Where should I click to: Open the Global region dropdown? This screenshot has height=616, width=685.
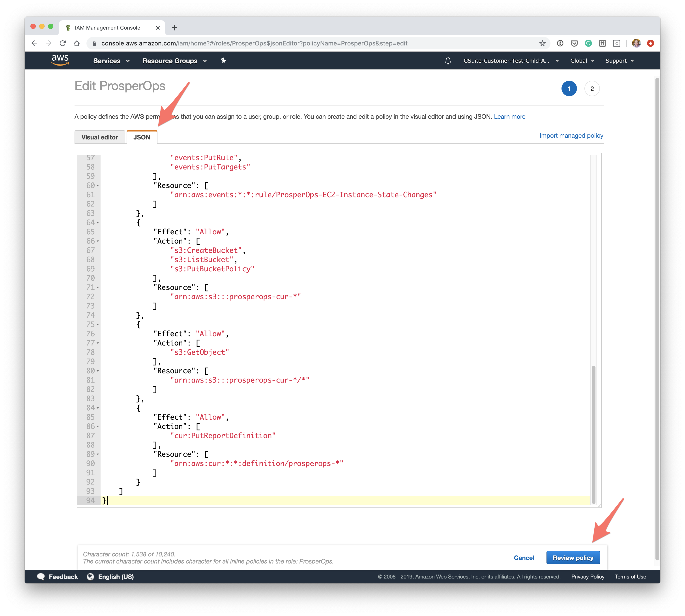coord(582,61)
